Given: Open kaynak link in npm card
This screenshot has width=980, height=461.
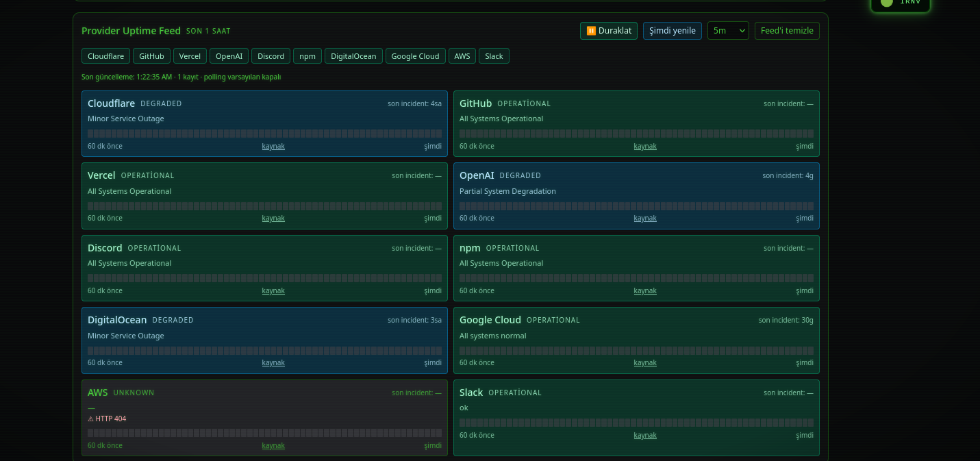Looking at the screenshot, I should (645, 290).
